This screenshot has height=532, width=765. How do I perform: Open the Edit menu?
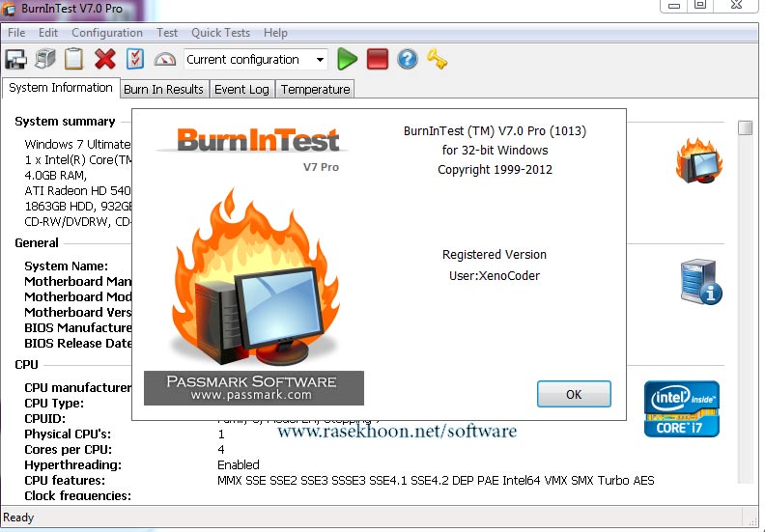click(48, 33)
